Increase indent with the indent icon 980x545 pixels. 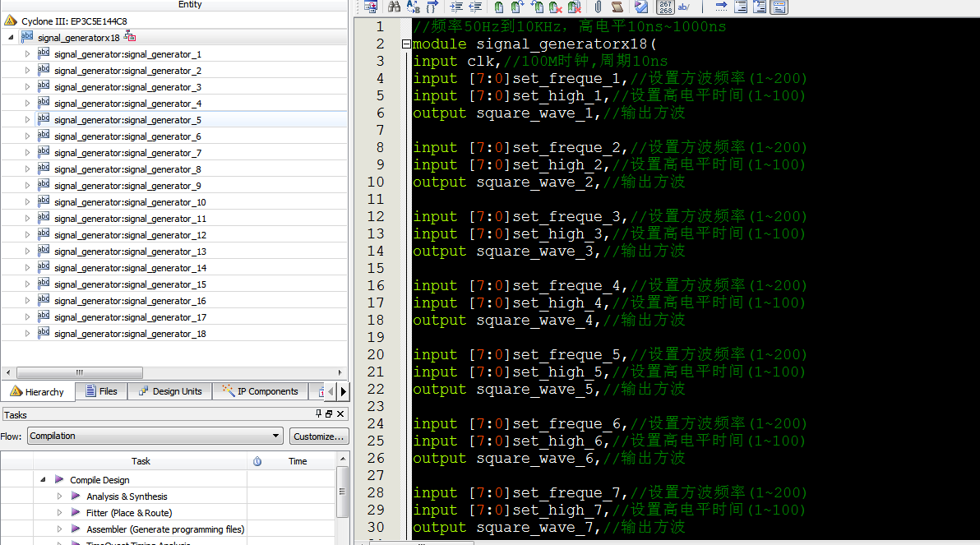[x=456, y=7]
